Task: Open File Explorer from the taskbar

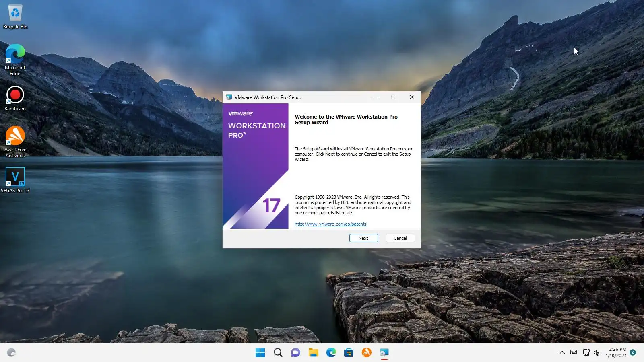Action: (x=314, y=353)
